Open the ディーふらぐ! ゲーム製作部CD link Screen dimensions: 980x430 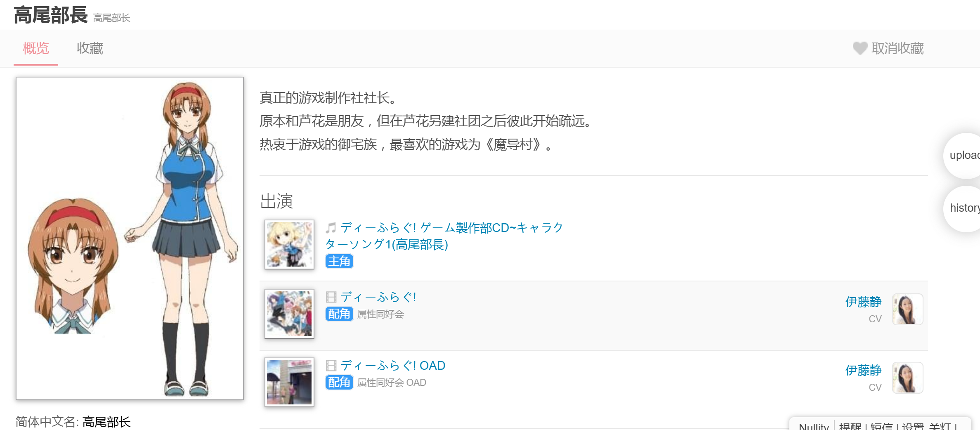(444, 236)
